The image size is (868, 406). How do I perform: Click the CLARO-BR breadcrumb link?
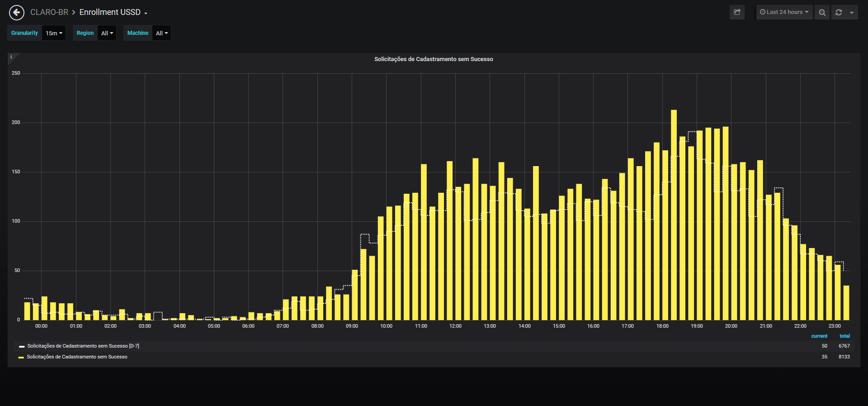click(49, 12)
